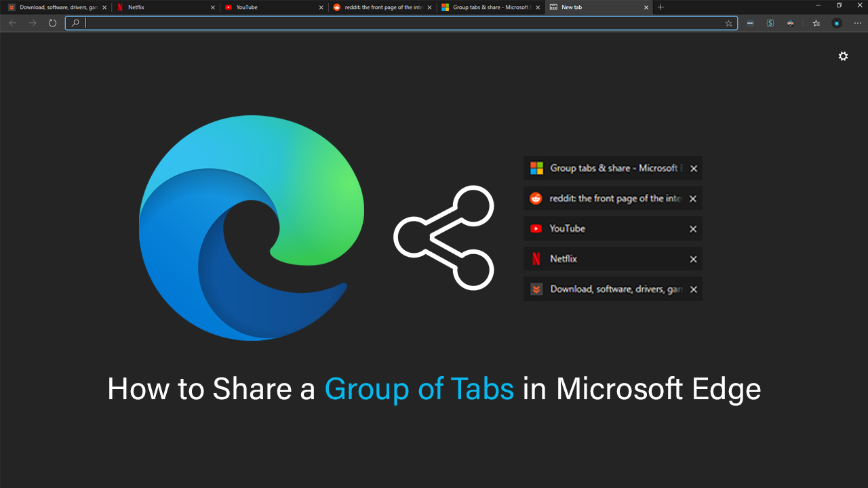
Task: Switch to Group tabs & share tab in tab strip
Action: point(491,7)
